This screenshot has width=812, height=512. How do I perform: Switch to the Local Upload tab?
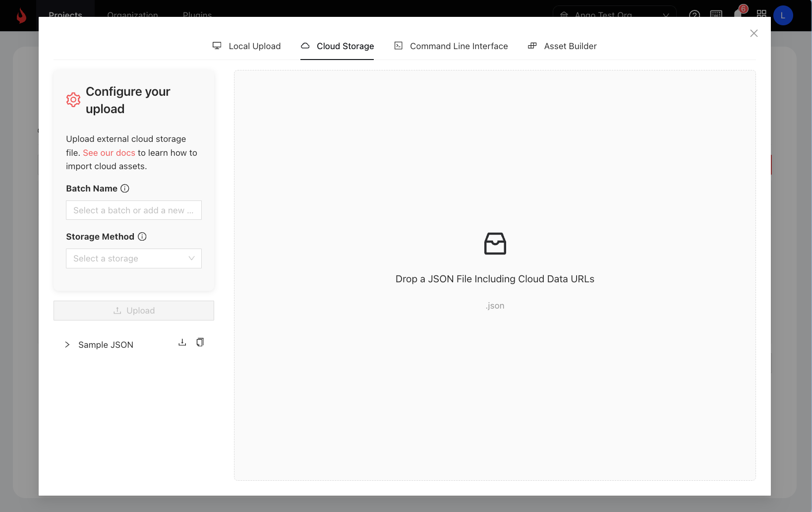[246, 46]
